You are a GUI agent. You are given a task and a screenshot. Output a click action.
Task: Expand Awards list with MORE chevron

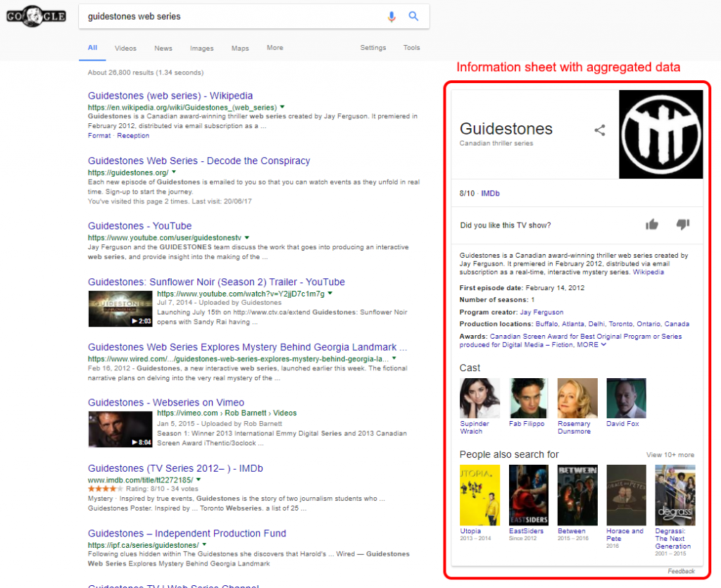pos(591,344)
